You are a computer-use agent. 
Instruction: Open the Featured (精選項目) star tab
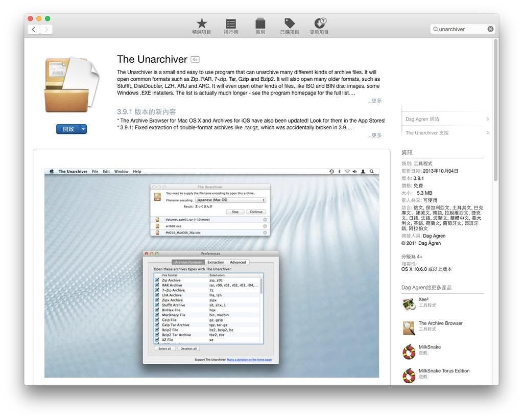coord(201,26)
